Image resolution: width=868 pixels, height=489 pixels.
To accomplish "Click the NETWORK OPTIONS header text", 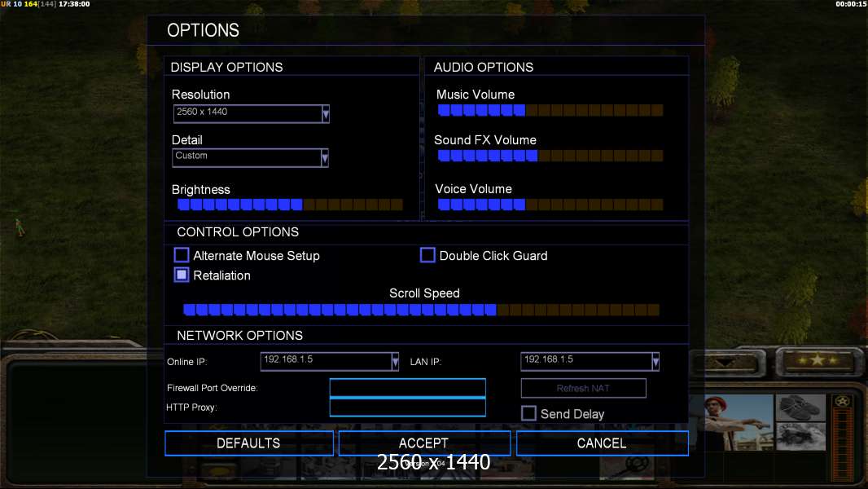I will click(239, 336).
